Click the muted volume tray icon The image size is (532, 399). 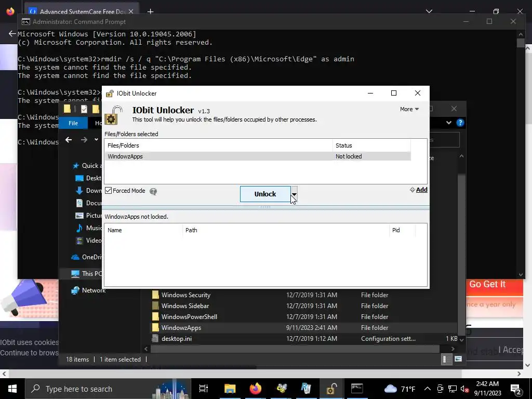pyautogui.click(x=465, y=389)
